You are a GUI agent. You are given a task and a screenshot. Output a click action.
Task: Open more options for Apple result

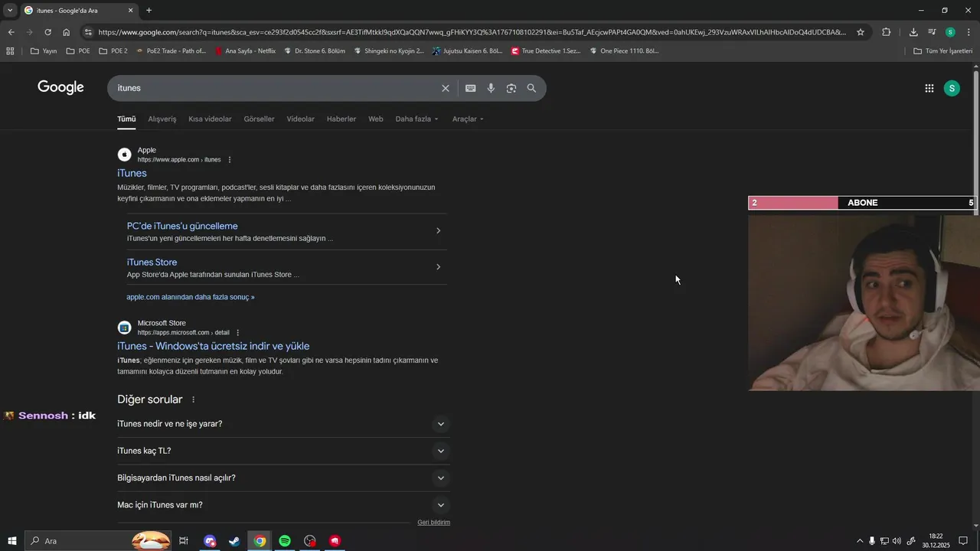point(230,160)
